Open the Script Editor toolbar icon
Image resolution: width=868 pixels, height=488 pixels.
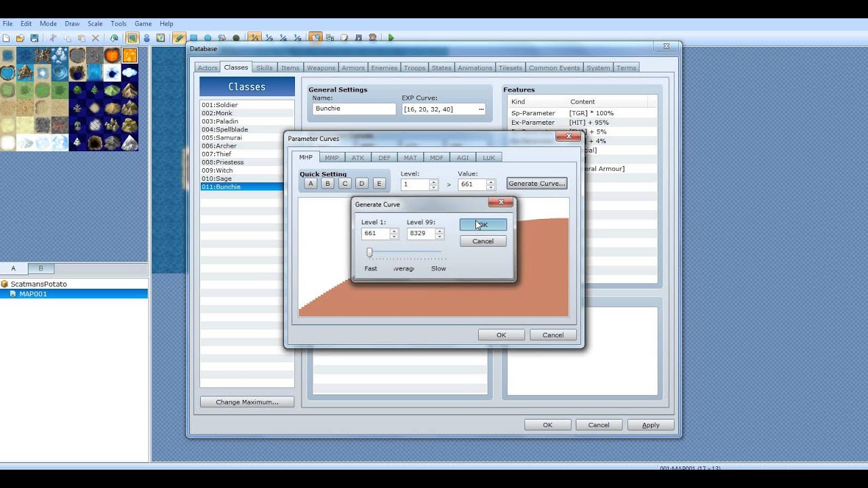pos(344,38)
